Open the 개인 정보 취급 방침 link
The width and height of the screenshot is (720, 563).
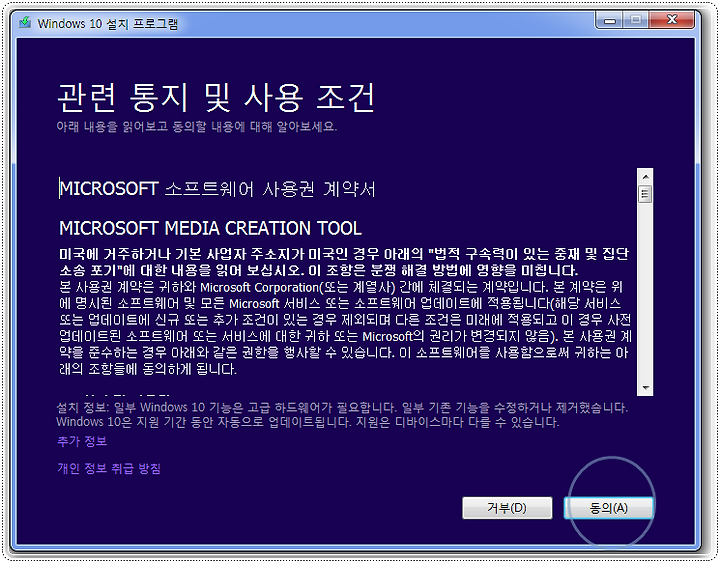[109, 468]
